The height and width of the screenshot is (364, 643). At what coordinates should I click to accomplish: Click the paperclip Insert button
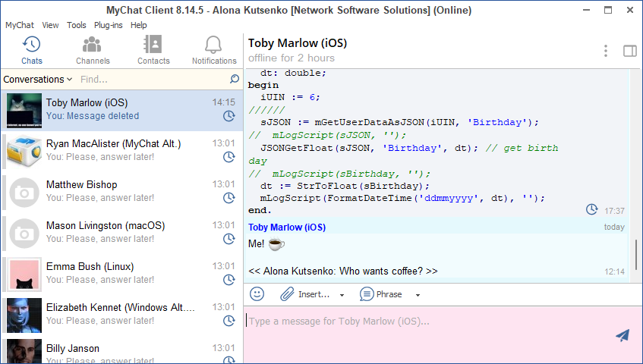tap(304, 294)
